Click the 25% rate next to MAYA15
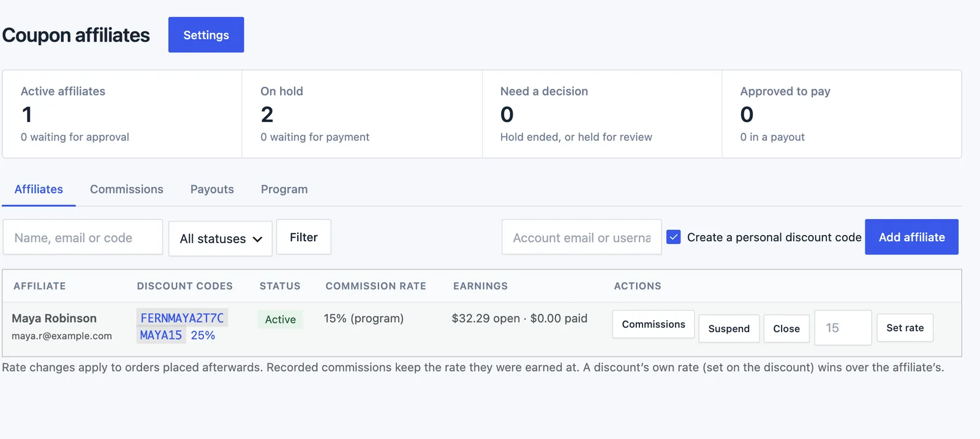The height and width of the screenshot is (439, 980). point(203,335)
